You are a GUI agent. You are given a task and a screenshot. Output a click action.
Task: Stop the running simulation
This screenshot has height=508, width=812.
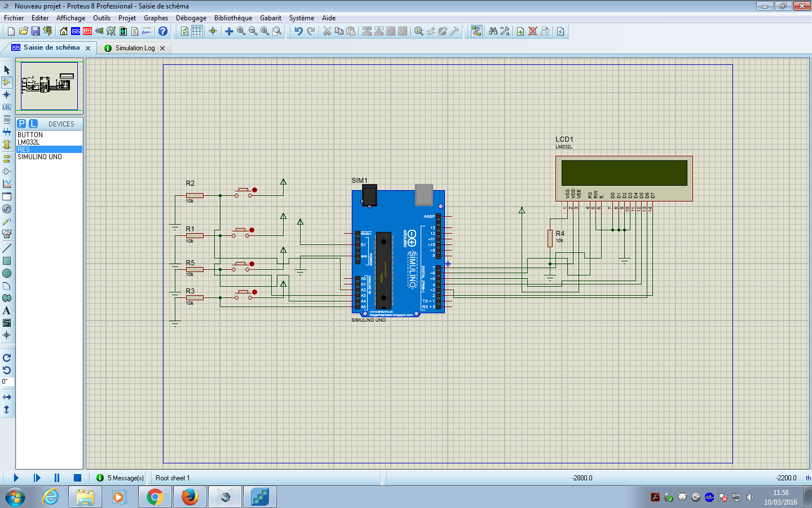[77, 478]
